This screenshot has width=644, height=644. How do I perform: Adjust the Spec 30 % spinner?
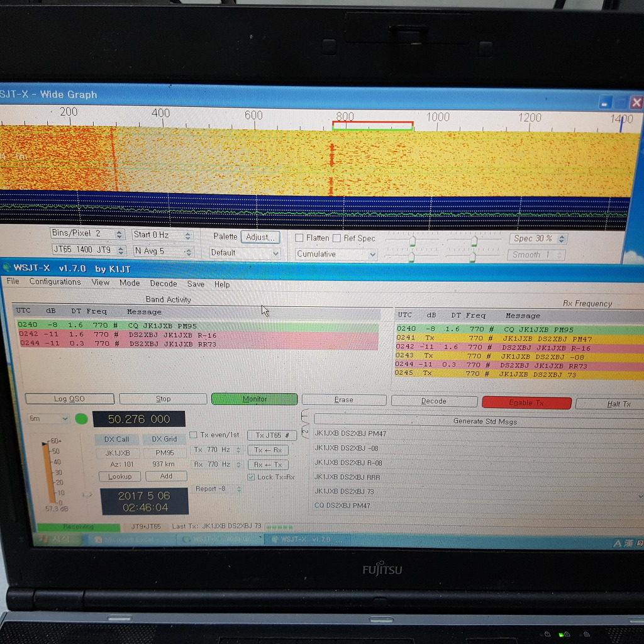point(562,238)
